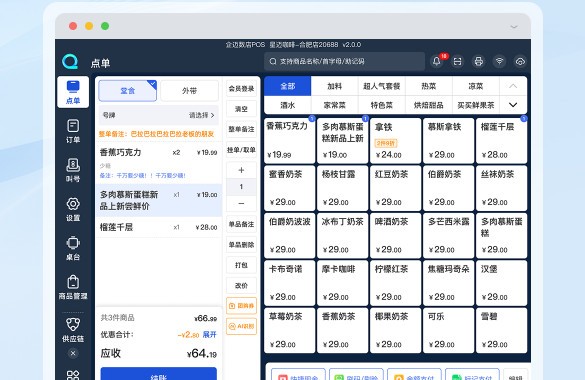Switch to the 加料 category tab

(335, 86)
